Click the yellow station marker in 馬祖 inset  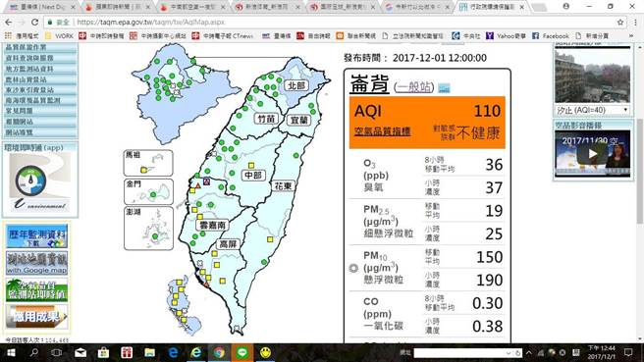point(143,170)
